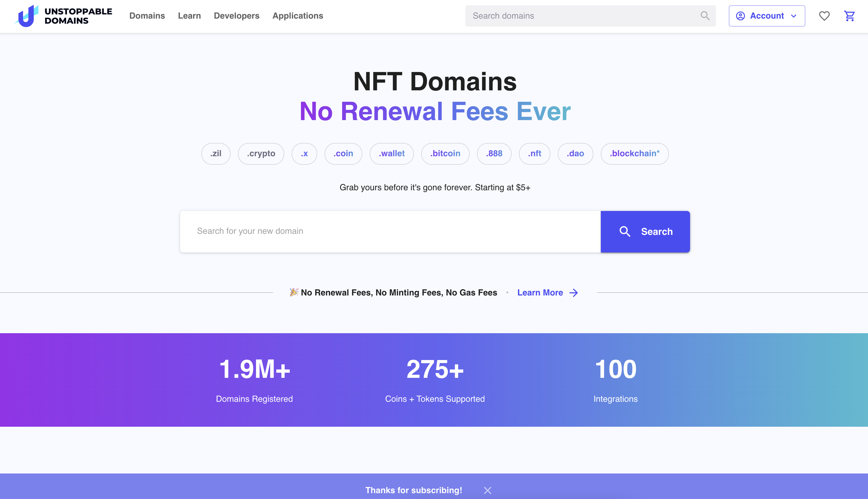Click the header search magnifier icon
This screenshot has width=868, height=499.
[705, 16]
